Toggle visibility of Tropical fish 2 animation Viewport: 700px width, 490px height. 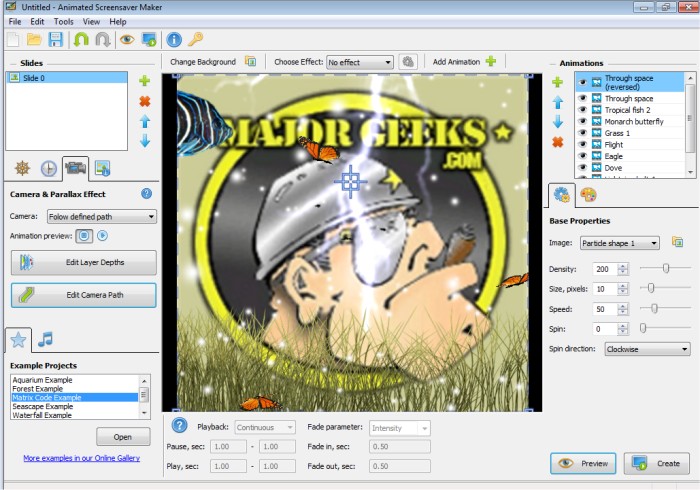(x=583, y=110)
